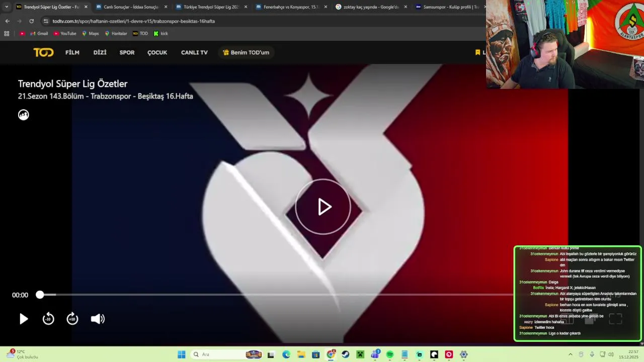Open the Gmail bookmark
This screenshot has width=644, height=362.
tap(39, 34)
